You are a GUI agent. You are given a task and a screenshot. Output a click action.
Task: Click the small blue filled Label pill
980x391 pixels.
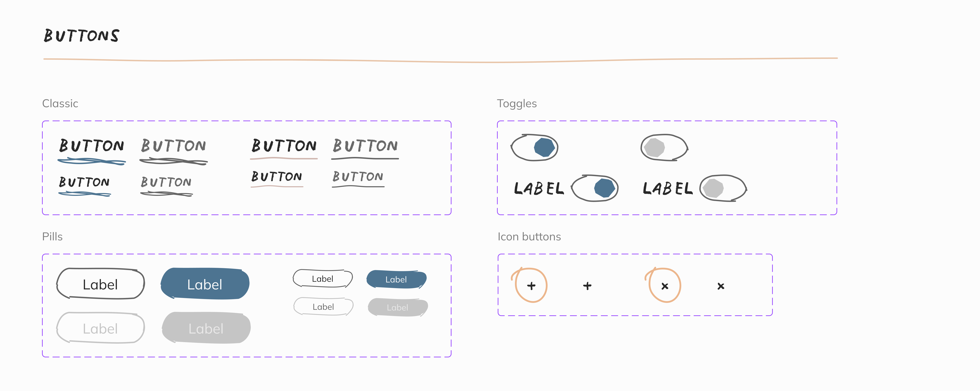point(396,279)
